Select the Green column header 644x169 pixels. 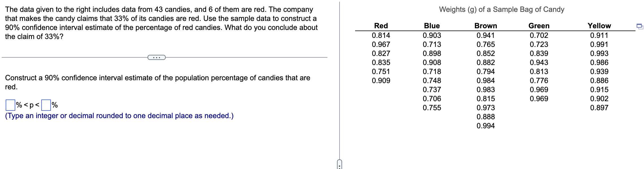pyautogui.click(x=538, y=26)
